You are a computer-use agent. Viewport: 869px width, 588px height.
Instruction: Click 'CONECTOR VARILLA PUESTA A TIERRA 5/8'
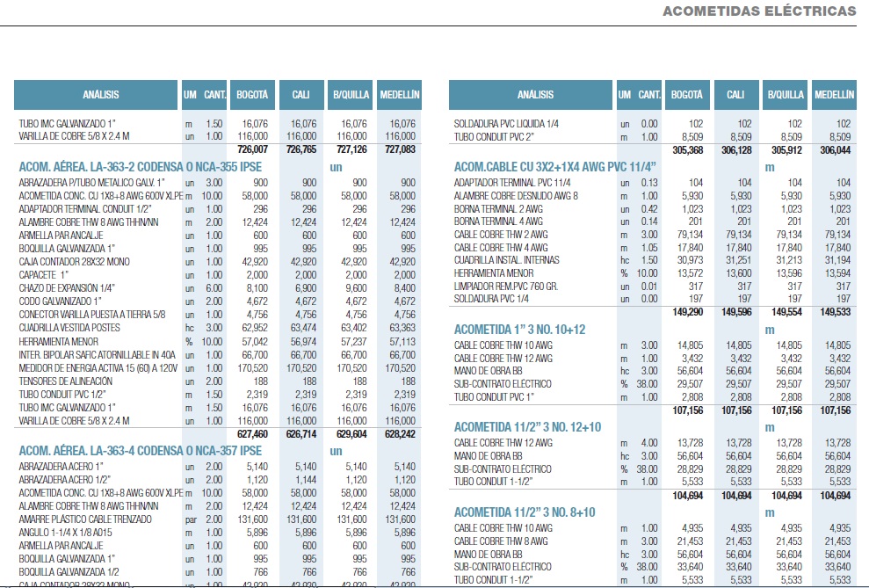click(92, 315)
